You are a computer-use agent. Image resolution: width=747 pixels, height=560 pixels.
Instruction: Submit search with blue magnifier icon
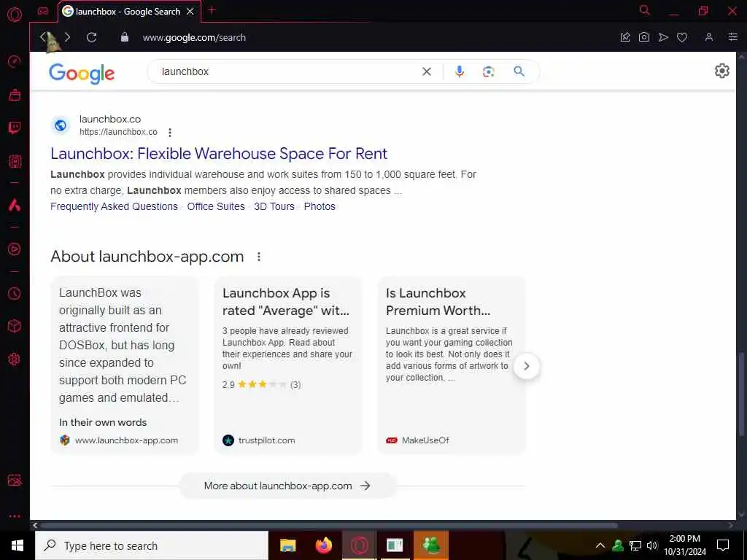pyautogui.click(x=519, y=71)
